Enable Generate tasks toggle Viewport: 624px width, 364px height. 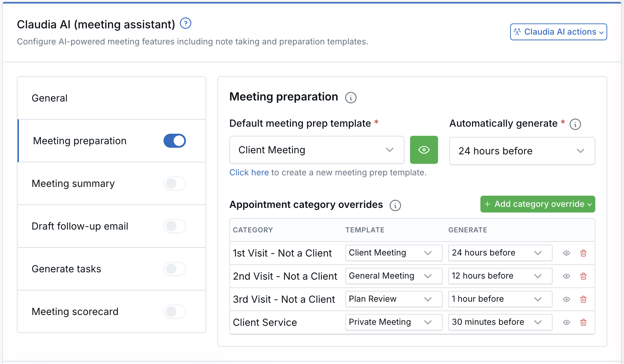click(175, 269)
